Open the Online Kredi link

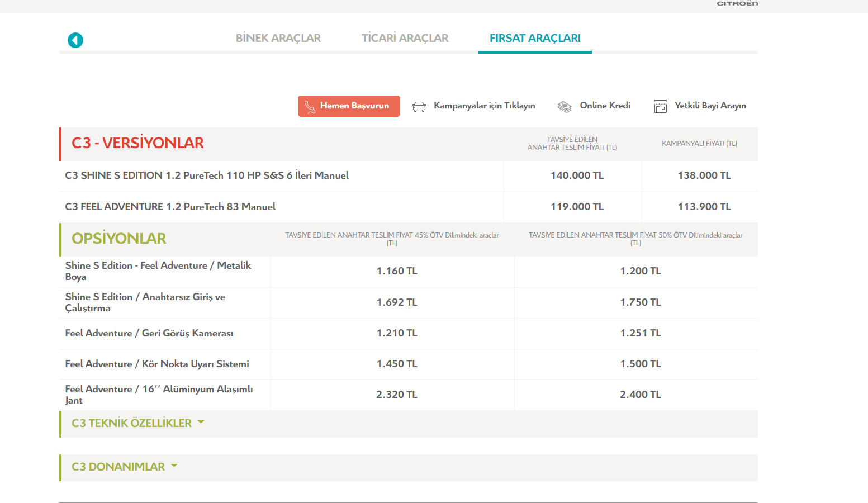(x=605, y=106)
